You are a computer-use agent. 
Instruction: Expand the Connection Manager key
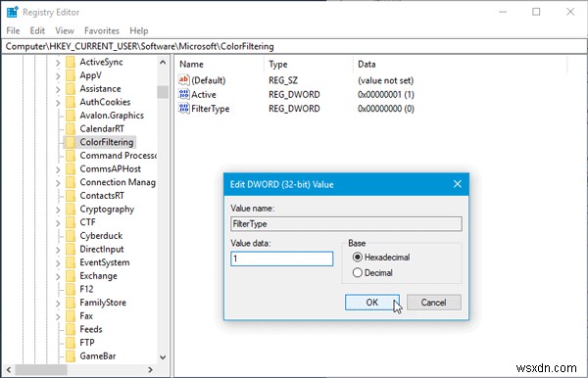pyautogui.click(x=58, y=183)
